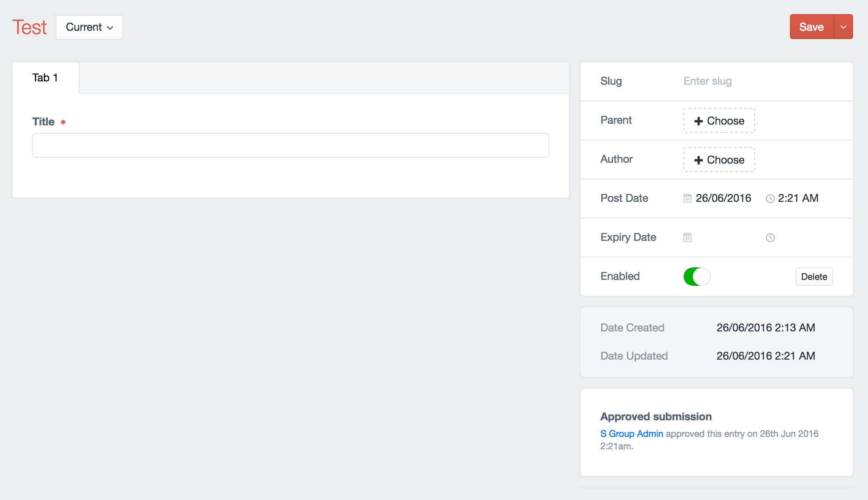The height and width of the screenshot is (500, 868).
Task: Click plus icon in Author Choose button
Action: pos(699,160)
